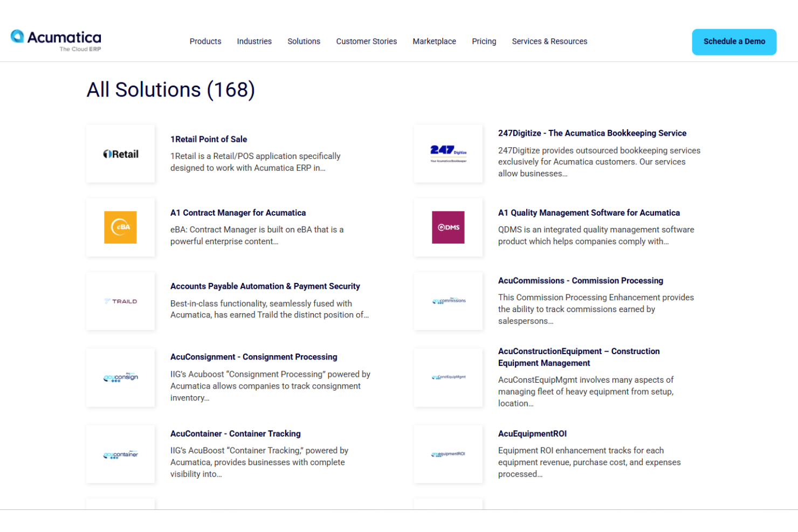Image resolution: width=798 pixels, height=532 pixels.
Task: Open A1 Contract Manager for Acumatica
Action: pos(237,212)
